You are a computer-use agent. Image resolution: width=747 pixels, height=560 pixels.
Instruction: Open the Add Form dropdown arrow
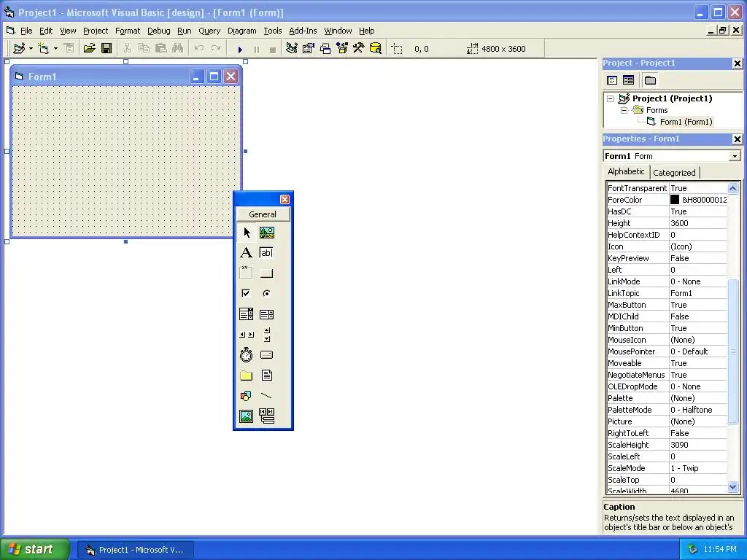coord(55,49)
